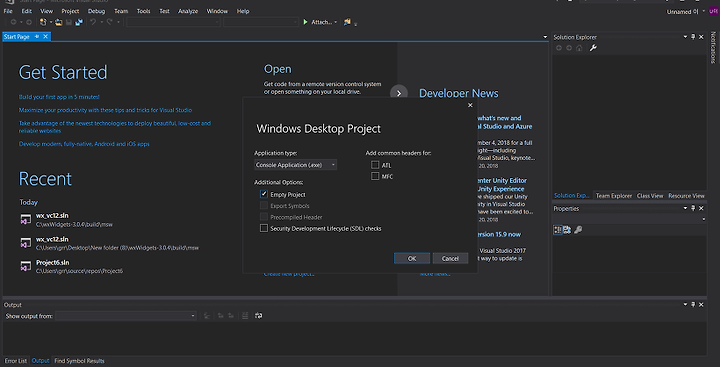Uncheck the Empty Project checkbox

click(264, 194)
